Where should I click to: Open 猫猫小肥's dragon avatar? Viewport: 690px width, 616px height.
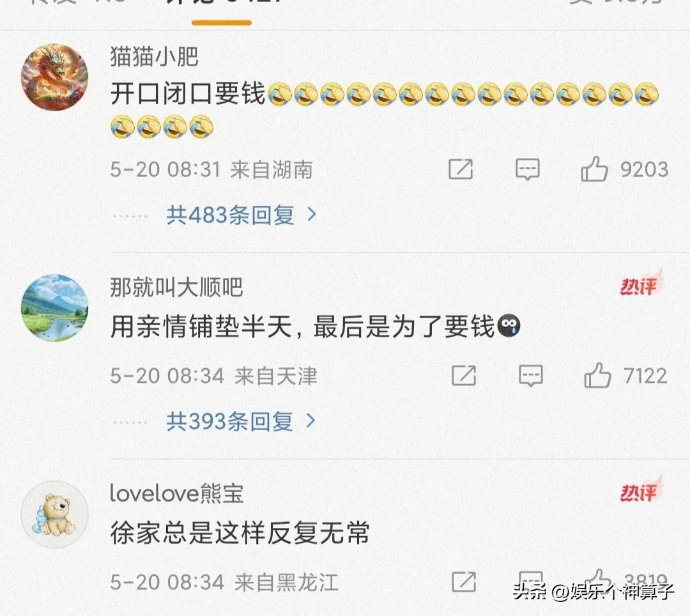(x=54, y=77)
